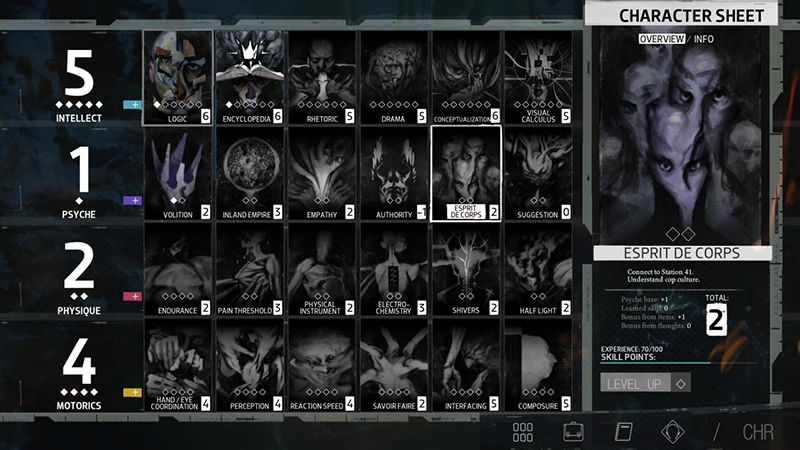Viewport: 800px width, 450px height.
Task: Choose the Drama skill card
Action: (x=394, y=78)
